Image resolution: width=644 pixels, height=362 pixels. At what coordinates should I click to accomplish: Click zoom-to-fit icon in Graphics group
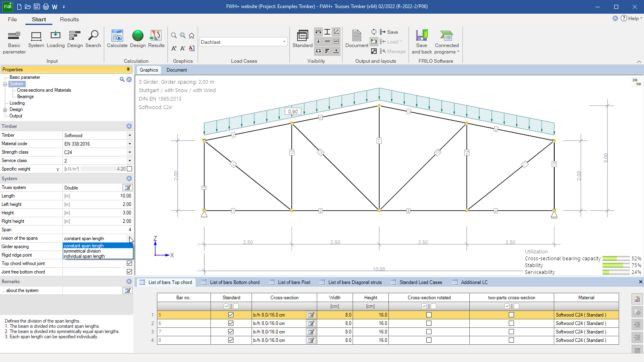coord(183,35)
